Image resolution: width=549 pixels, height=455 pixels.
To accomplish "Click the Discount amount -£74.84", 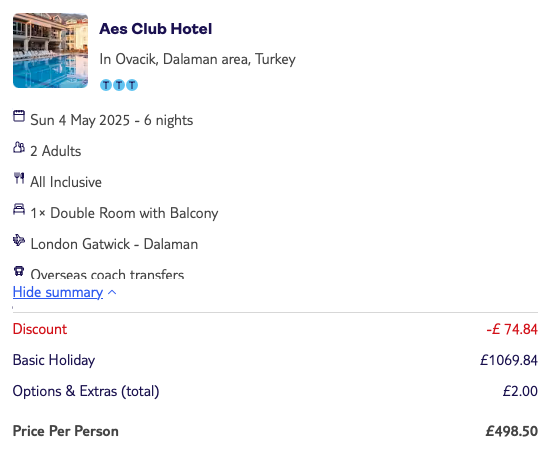I will tap(512, 329).
